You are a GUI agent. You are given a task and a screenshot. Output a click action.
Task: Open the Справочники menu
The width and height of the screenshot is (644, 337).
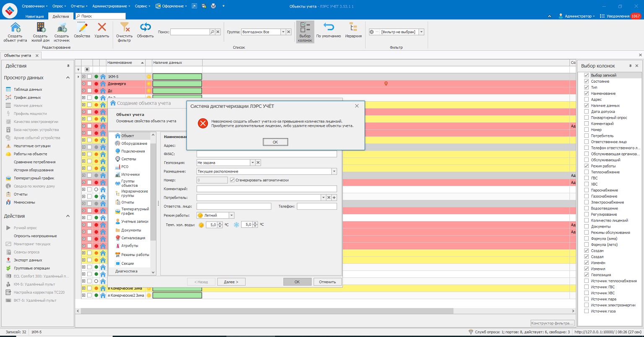[x=34, y=6]
